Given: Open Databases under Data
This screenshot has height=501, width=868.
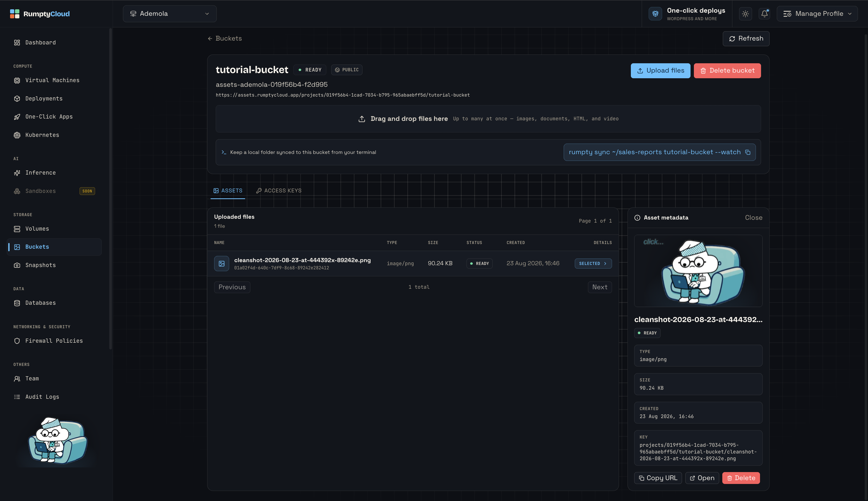Looking at the screenshot, I should point(54,303).
